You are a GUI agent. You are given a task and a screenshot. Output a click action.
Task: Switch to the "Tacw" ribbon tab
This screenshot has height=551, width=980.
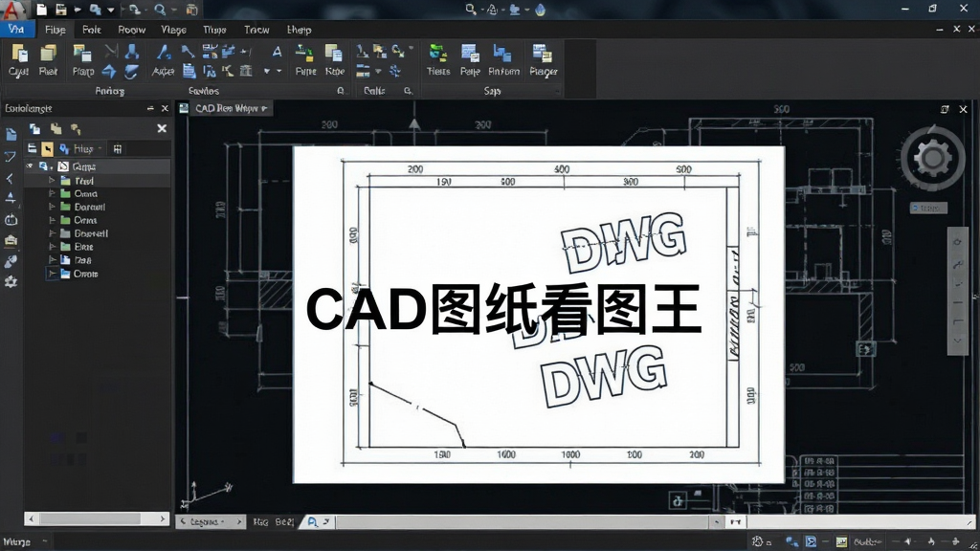point(256,30)
